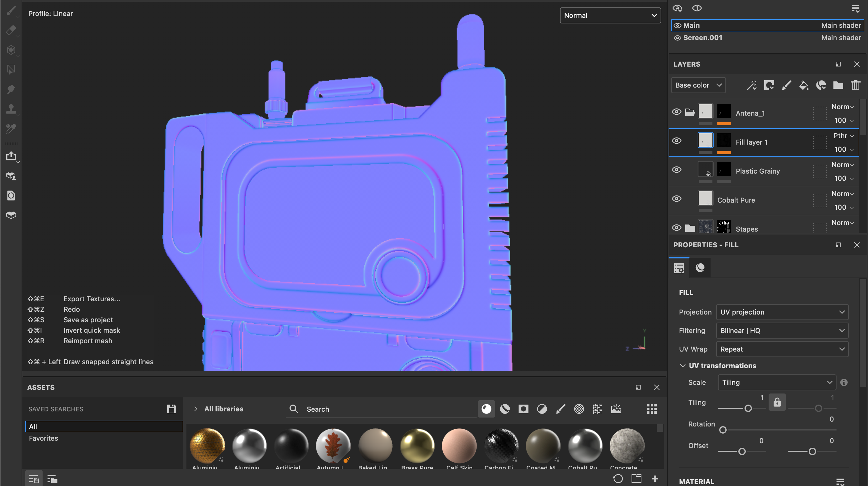This screenshot has height=486, width=868.
Task: Collapse the UV transformations section
Action: click(683, 365)
